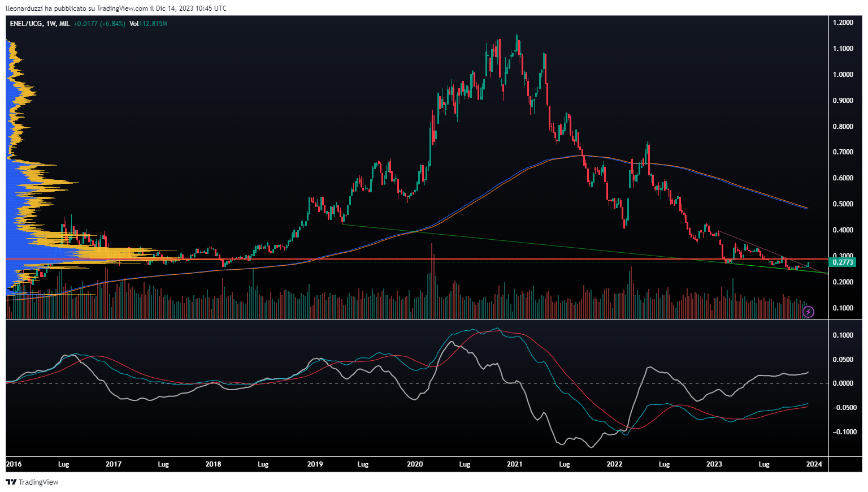Click the TradingView logo at the bottom
This screenshot has height=492, width=868.
coord(32,482)
